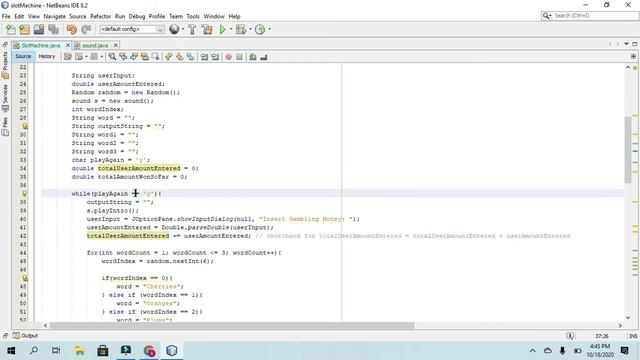The width and height of the screenshot is (640, 360).
Task: Click the Last Edit icon in editor toolbar
Action: click(x=68, y=57)
